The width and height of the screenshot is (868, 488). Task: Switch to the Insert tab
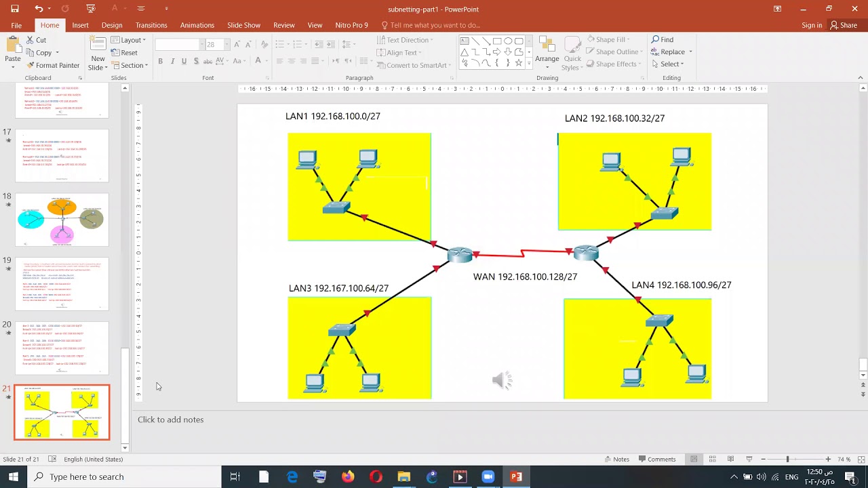(x=80, y=25)
